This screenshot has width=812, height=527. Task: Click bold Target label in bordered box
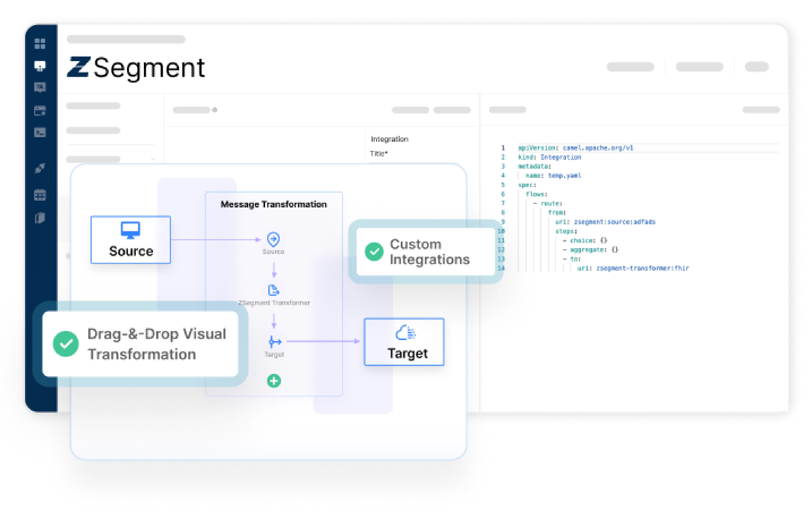tap(408, 353)
